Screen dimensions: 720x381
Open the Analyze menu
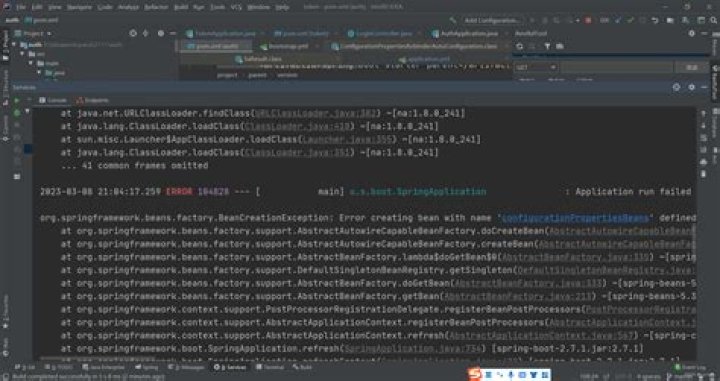pos(128,7)
